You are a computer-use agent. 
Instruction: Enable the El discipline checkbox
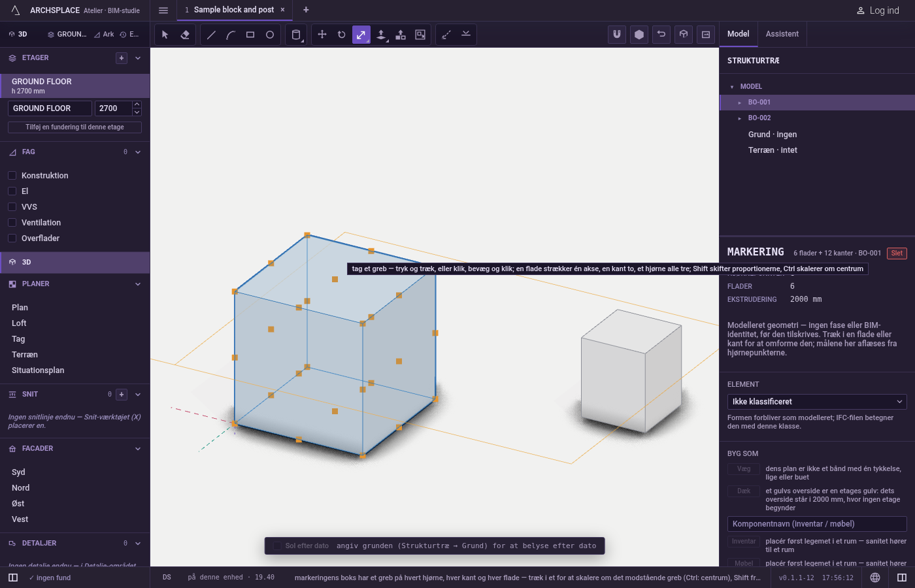(x=12, y=191)
